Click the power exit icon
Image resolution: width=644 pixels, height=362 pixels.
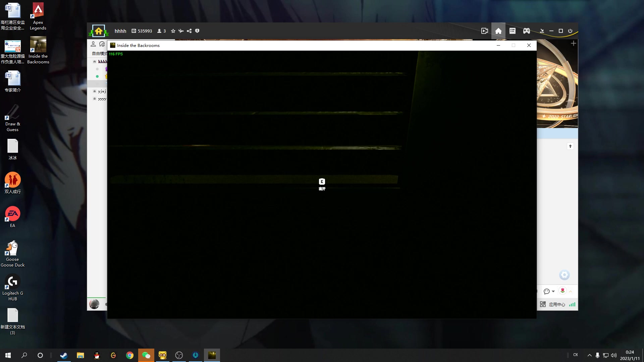coord(570,31)
